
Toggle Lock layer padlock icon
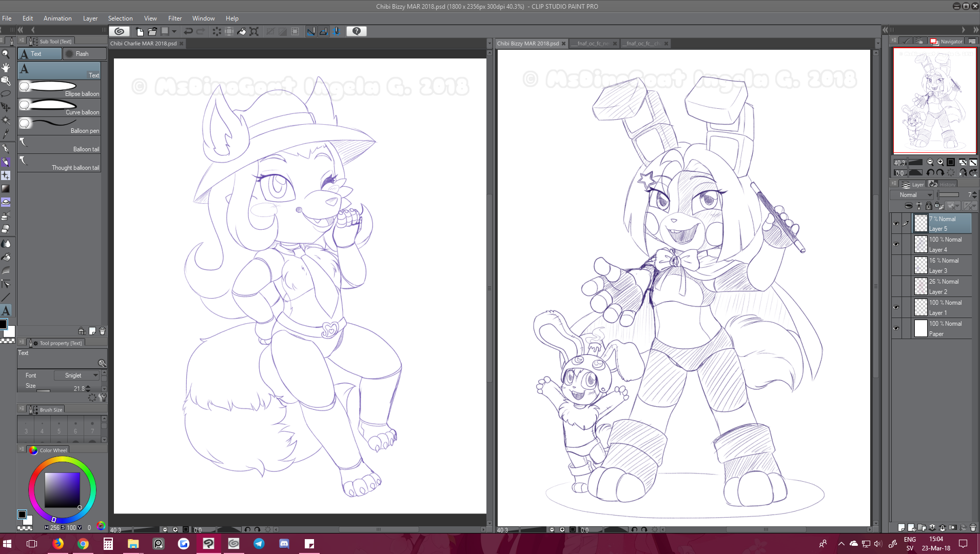tap(929, 206)
